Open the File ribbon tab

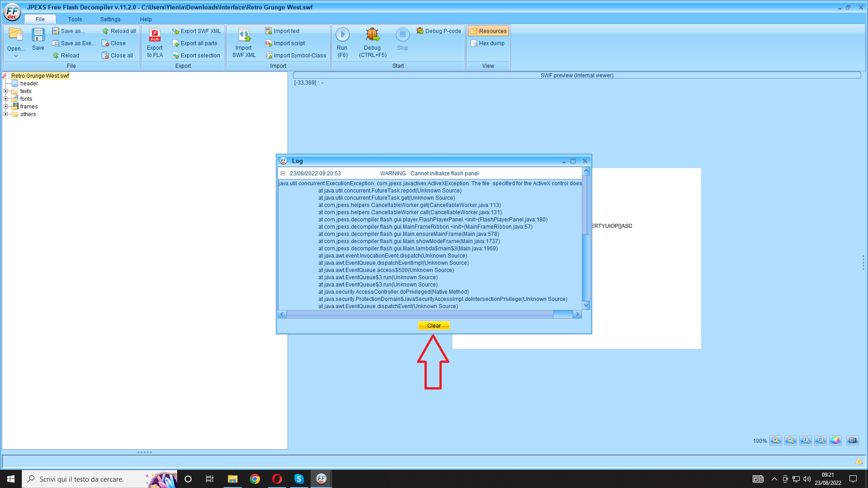point(40,19)
